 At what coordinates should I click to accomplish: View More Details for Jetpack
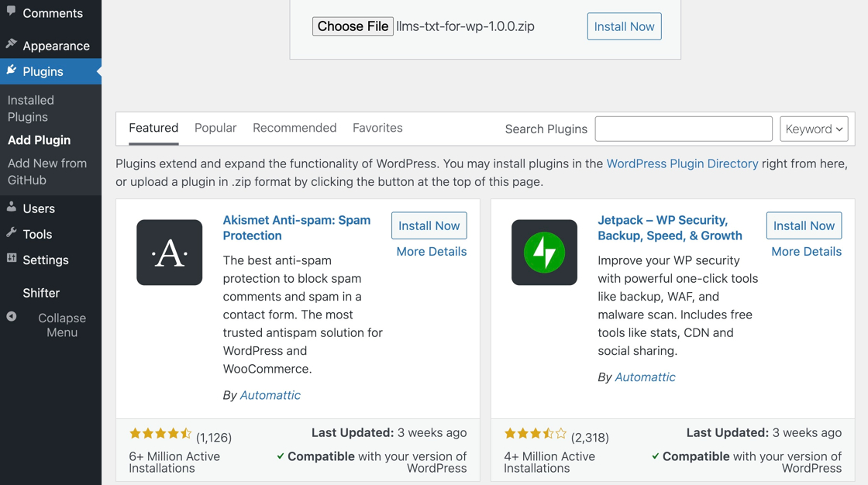point(807,251)
